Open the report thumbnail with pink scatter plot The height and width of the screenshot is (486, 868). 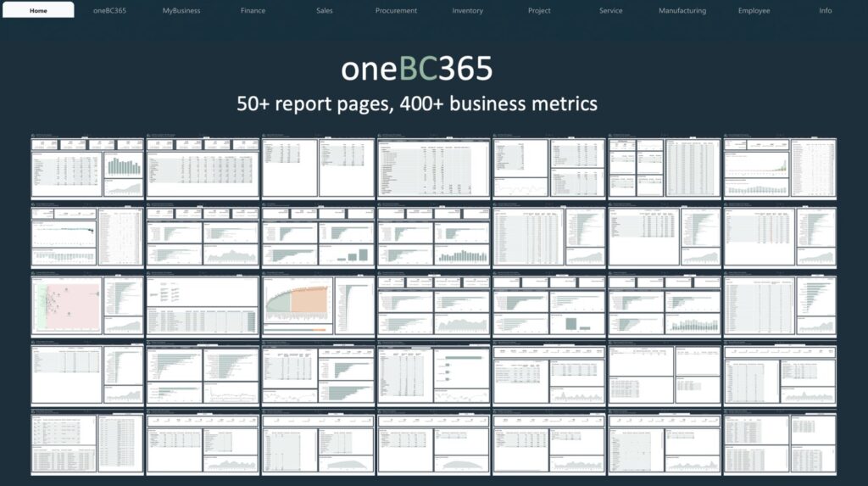87,304
